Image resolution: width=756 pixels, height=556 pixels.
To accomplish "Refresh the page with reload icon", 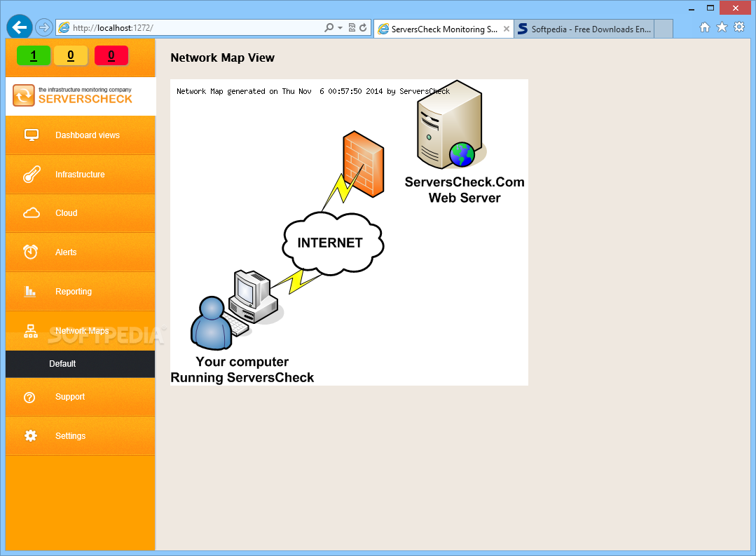I will [363, 27].
